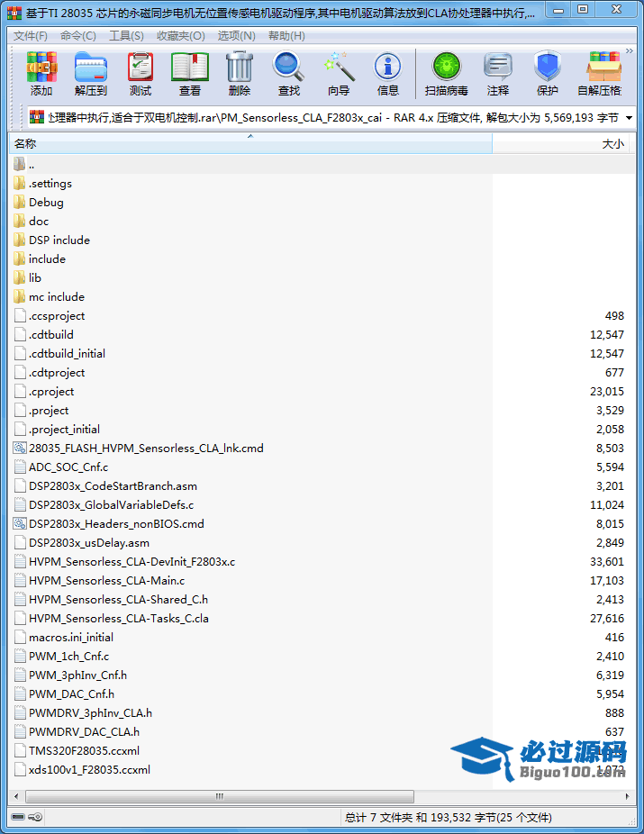
Task: Select the include folder icon
Action: coord(19,259)
